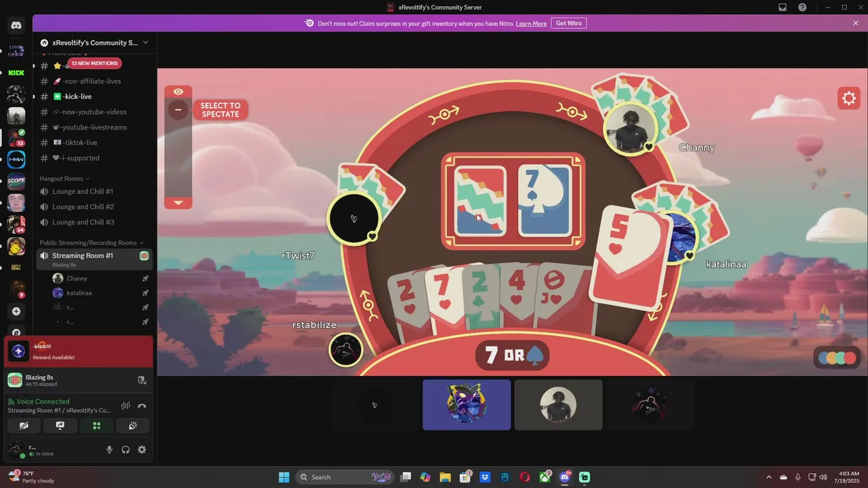Collapse Public Streaming/Recording Rooms category

92,243
